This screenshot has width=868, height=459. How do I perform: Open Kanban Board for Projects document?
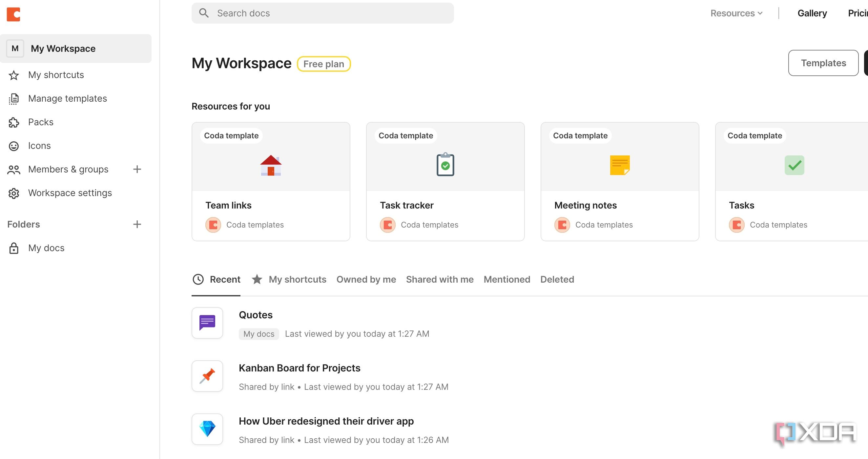click(x=300, y=368)
